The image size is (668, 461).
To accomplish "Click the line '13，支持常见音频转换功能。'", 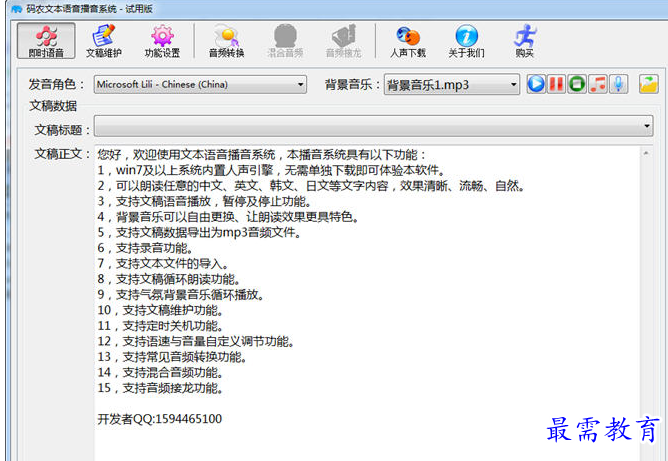I will [172, 357].
